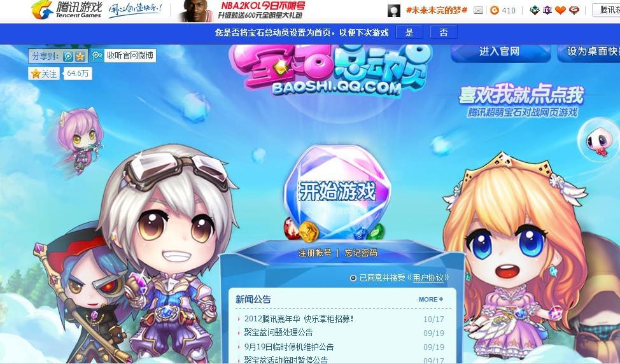Expand news list with MORE +
The width and height of the screenshot is (620, 364).
click(x=430, y=300)
